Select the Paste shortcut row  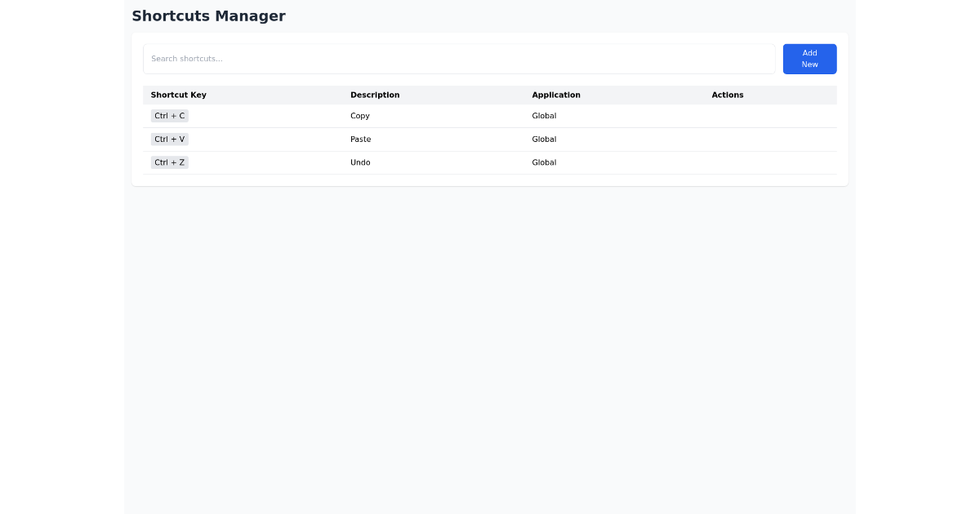pos(490,139)
